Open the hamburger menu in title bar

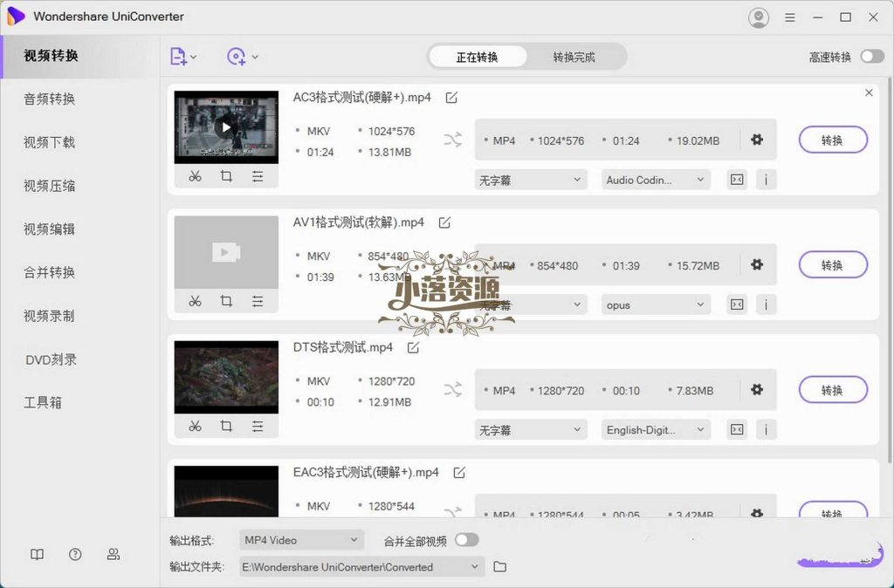tap(789, 17)
